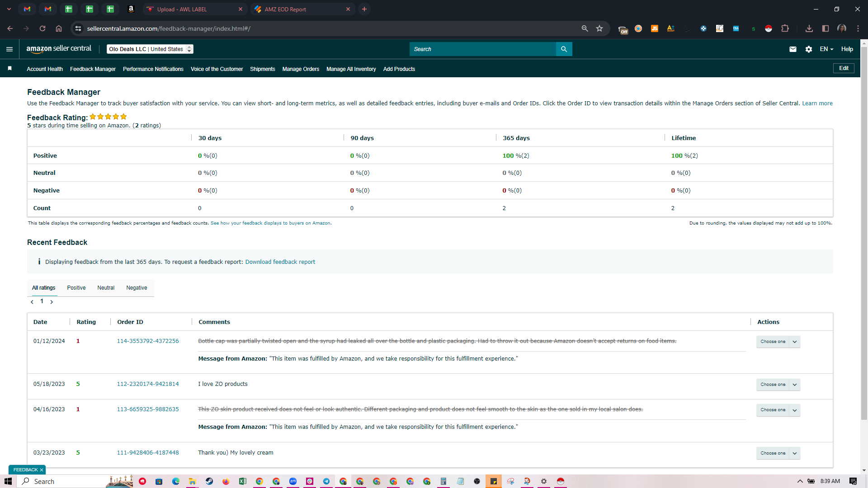Close the AMZ EOD Report tab
The height and width of the screenshot is (488, 868).
pyautogui.click(x=348, y=9)
